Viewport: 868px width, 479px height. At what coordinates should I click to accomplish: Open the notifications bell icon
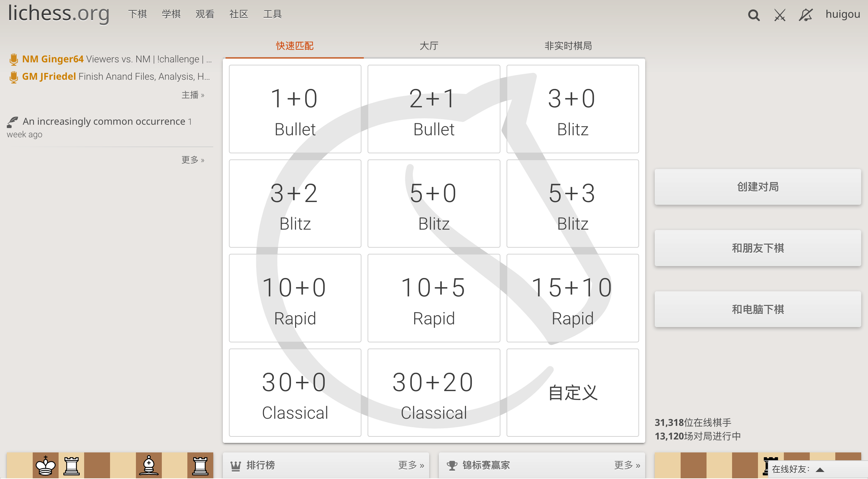pos(805,15)
